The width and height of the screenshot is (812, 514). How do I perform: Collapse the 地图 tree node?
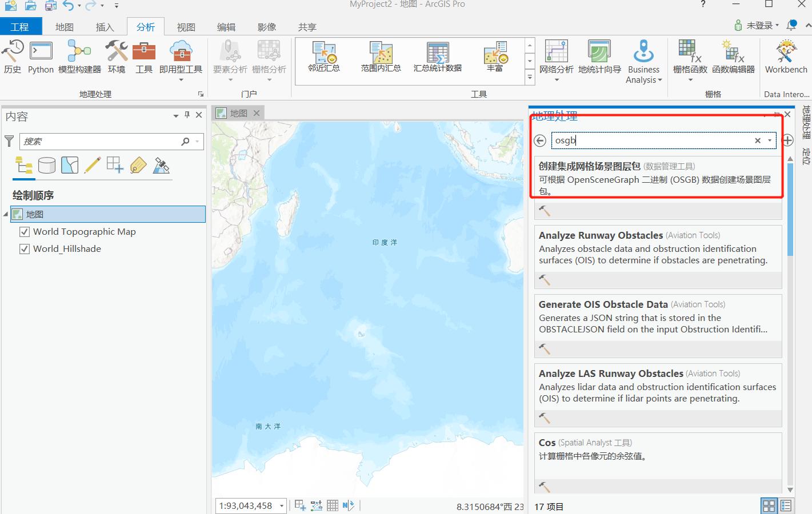click(6, 214)
